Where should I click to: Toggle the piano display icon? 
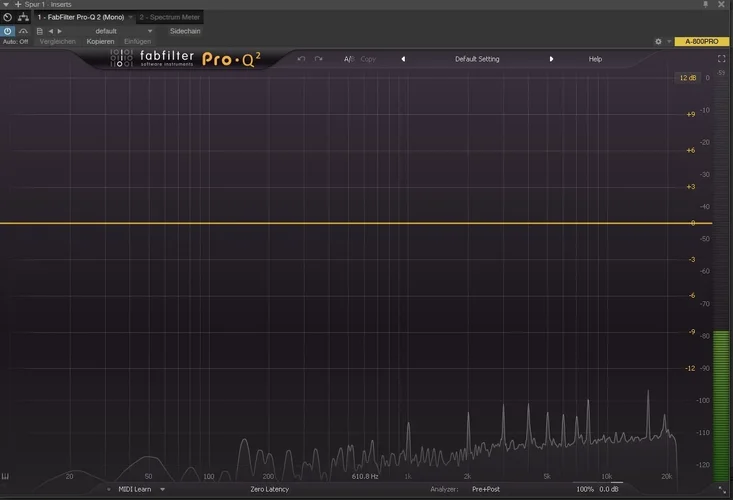[x=6, y=476]
